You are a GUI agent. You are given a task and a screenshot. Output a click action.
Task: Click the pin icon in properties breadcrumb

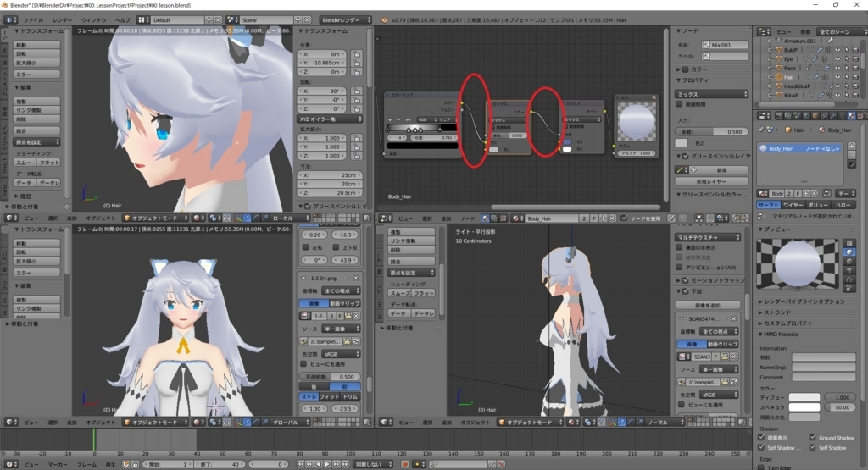coord(761,130)
